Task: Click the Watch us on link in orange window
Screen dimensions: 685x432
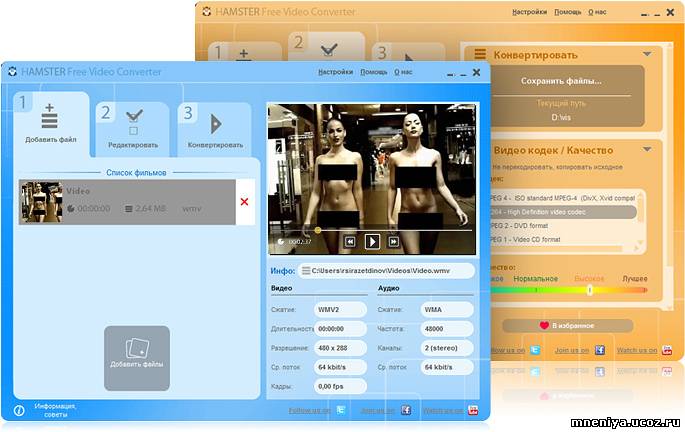Action: click(637, 350)
